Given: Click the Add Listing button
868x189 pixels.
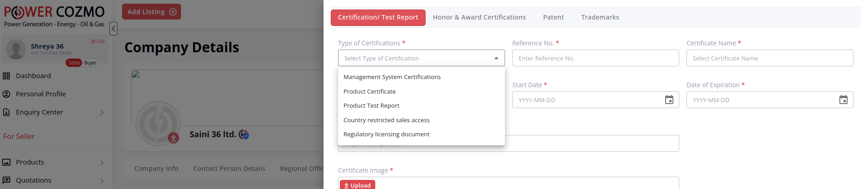Looking at the screenshot, I should (152, 12).
